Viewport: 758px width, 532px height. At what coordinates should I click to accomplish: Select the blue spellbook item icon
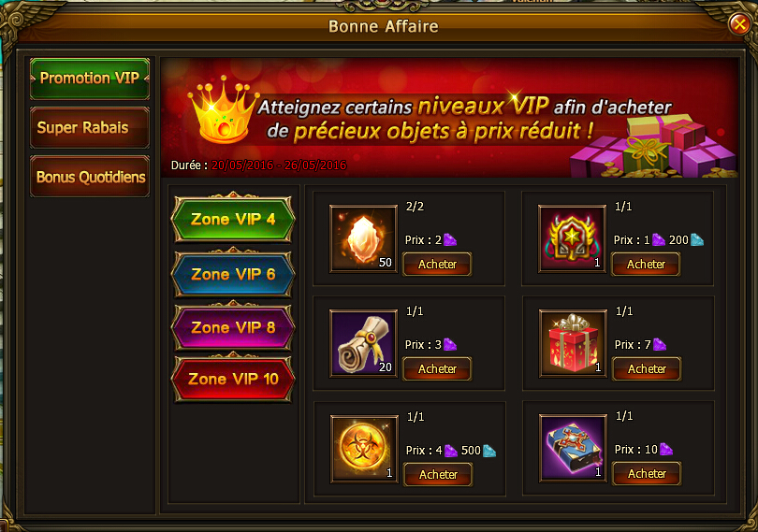coord(573,449)
